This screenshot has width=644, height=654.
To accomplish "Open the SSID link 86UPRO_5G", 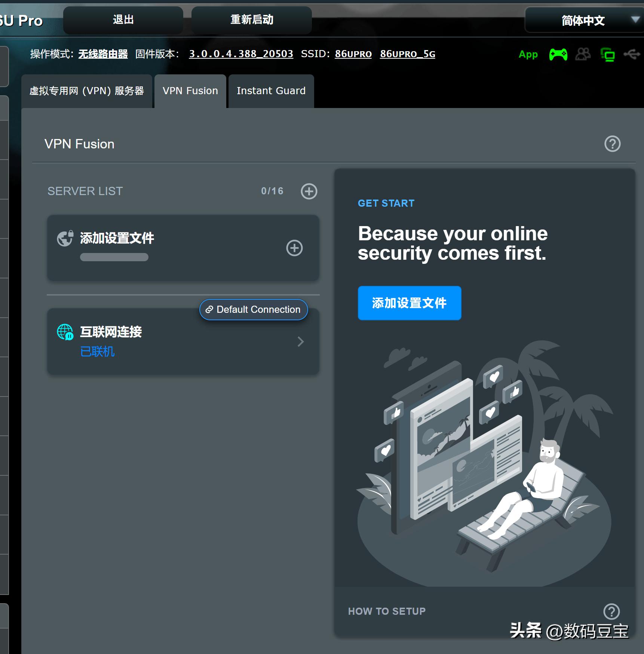I will [407, 54].
